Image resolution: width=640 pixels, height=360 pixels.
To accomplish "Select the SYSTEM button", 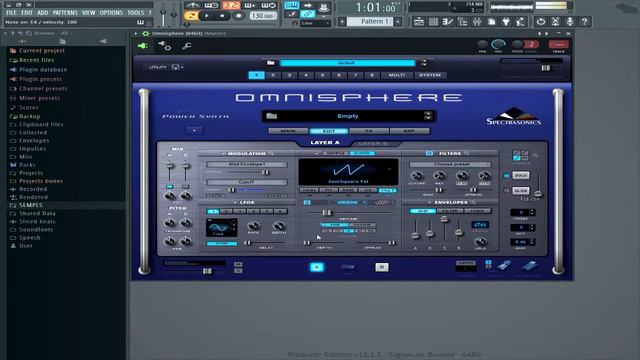I will coord(430,75).
